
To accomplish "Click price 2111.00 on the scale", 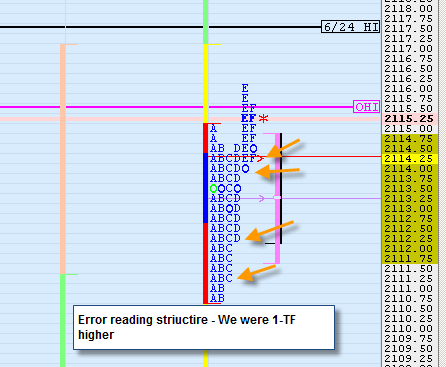I will 409,289.
